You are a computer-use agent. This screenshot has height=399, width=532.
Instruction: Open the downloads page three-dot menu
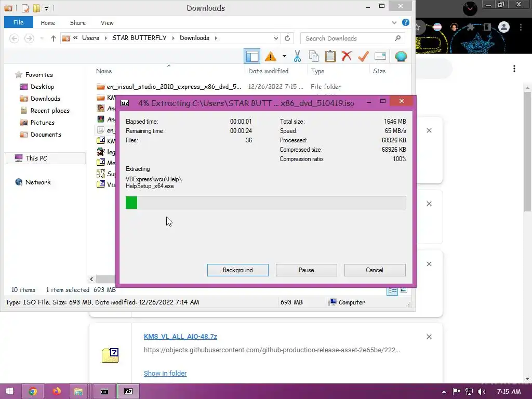[514, 69]
